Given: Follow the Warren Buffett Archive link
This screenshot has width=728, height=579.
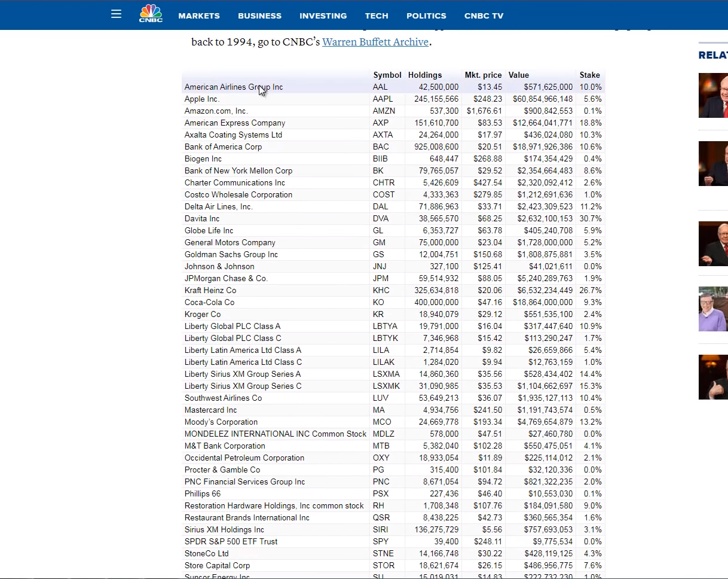Looking at the screenshot, I should [375, 42].
